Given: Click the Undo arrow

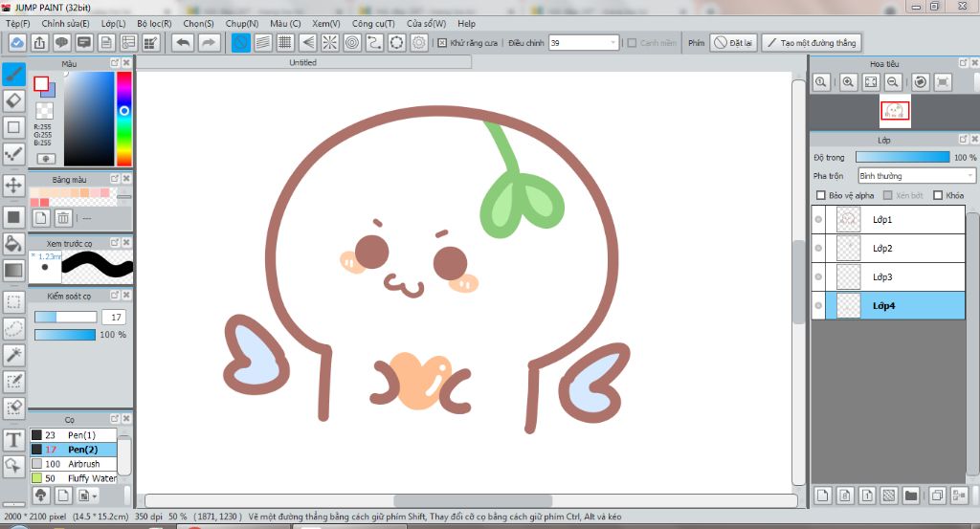Looking at the screenshot, I should click(183, 42).
